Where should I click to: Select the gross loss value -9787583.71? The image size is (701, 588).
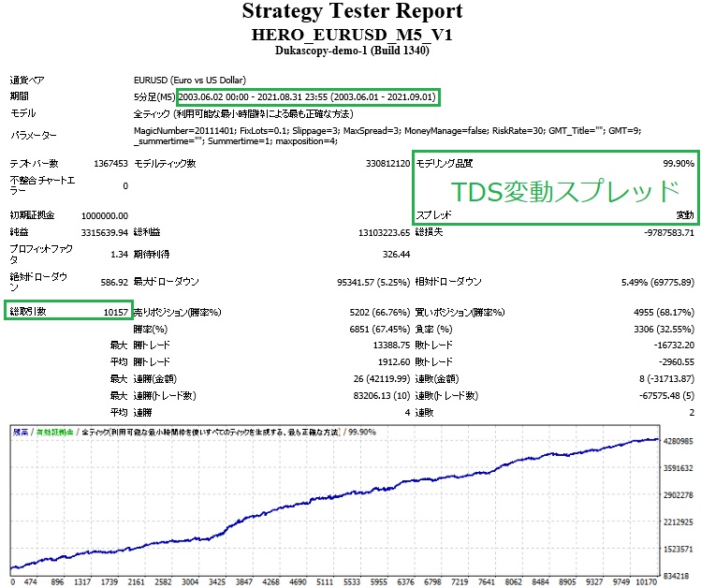click(x=669, y=232)
